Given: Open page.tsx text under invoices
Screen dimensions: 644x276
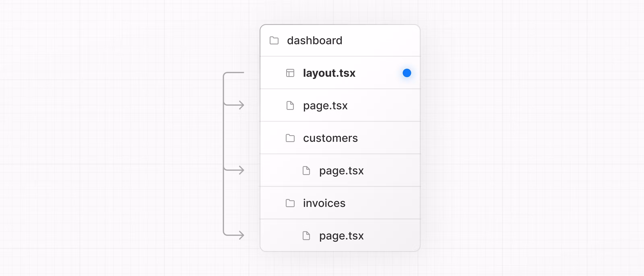Looking at the screenshot, I should point(341,236).
